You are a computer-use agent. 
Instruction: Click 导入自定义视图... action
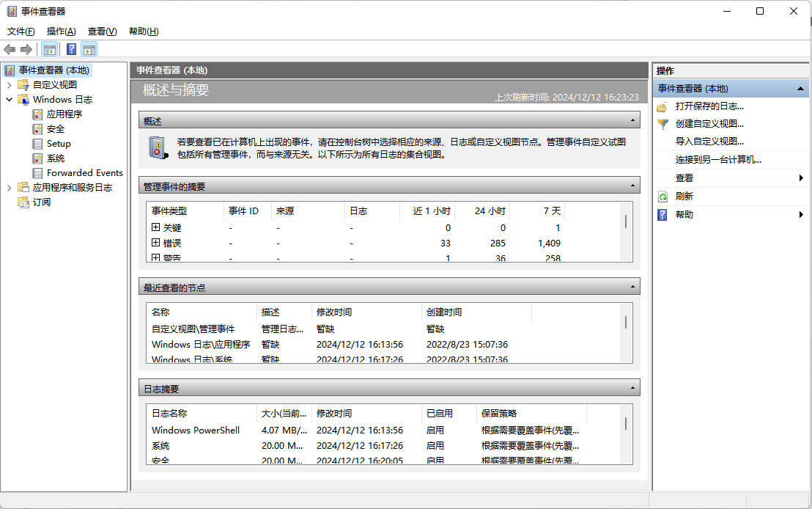(709, 142)
